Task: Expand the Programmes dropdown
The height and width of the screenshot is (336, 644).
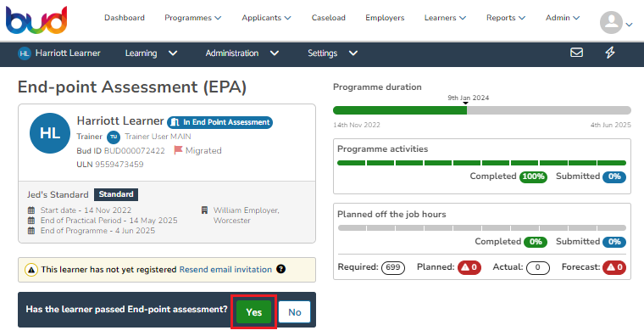Action: pos(193,18)
